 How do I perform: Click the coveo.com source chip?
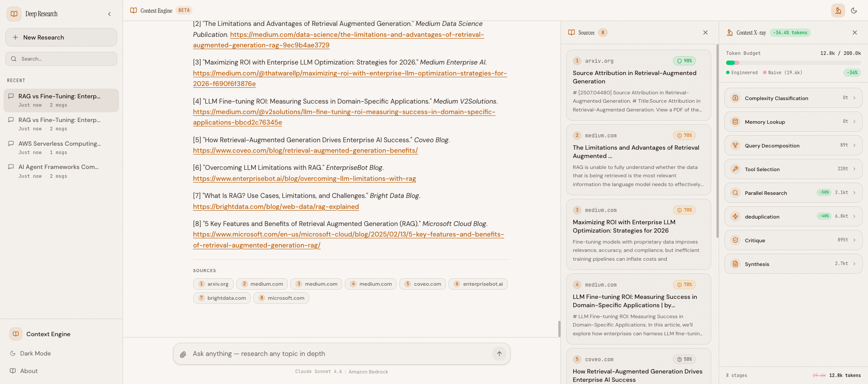423,284
